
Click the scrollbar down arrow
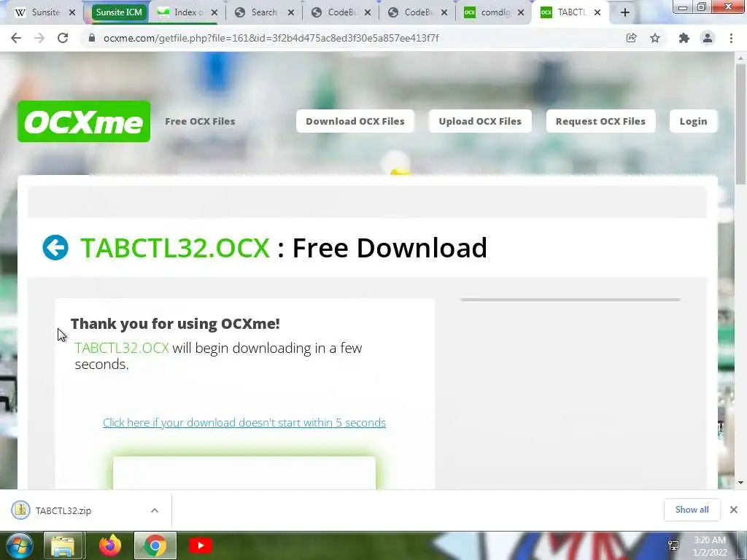pyautogui.click(x=741, y=483)
